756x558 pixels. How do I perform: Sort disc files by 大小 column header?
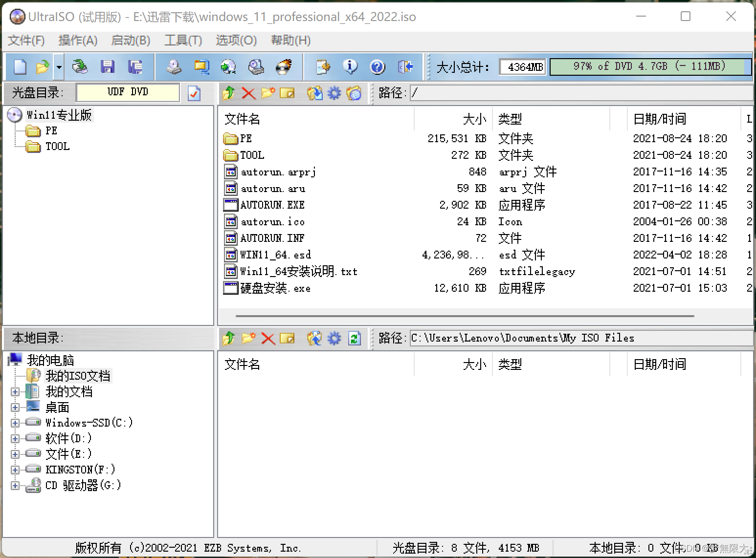453,119
